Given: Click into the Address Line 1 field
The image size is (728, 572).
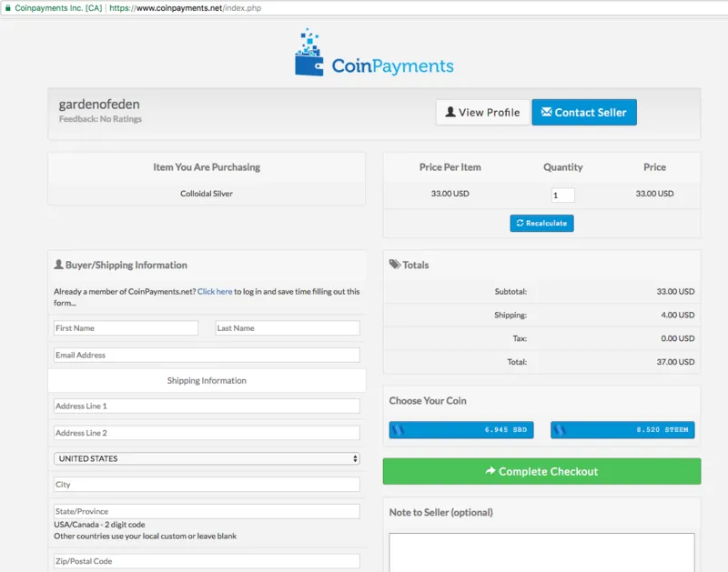Looking at the screenshot, I should (x=207, y=406).
